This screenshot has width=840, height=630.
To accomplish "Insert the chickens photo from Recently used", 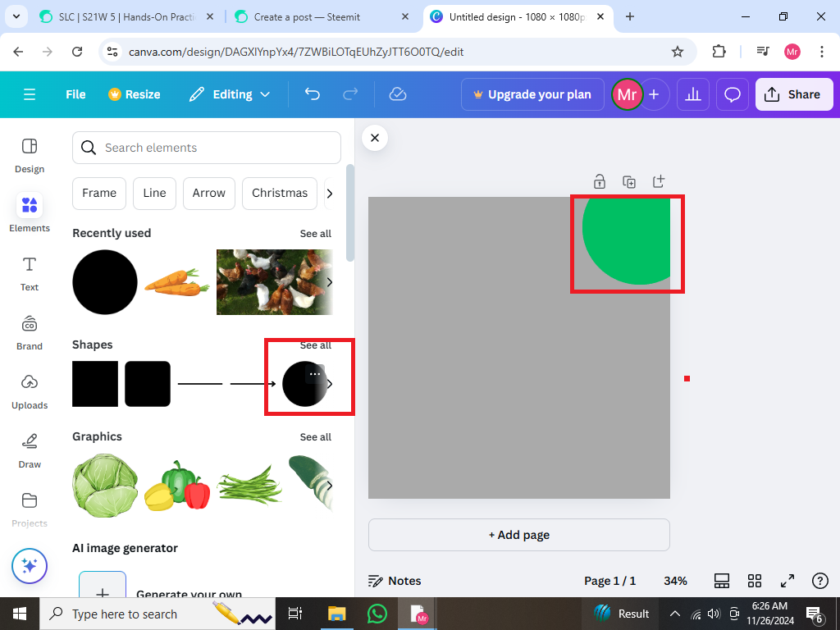I will (x=275, y=282).
